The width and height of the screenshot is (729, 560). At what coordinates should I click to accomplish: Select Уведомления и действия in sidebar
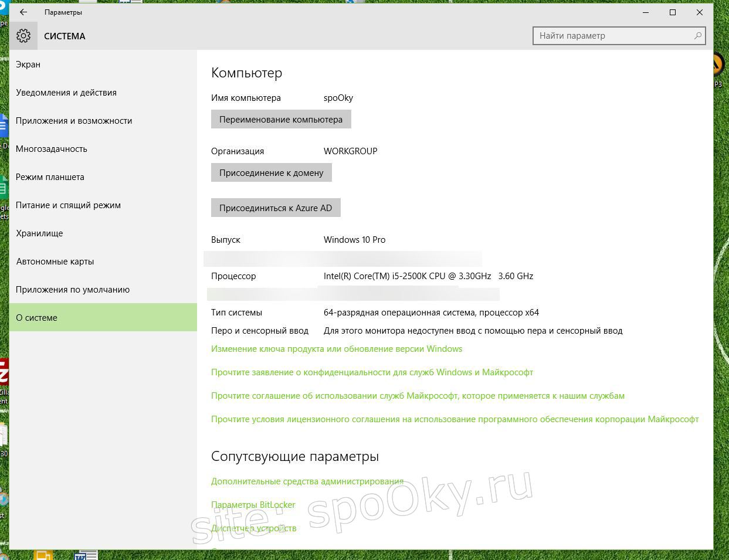point(103,93)
